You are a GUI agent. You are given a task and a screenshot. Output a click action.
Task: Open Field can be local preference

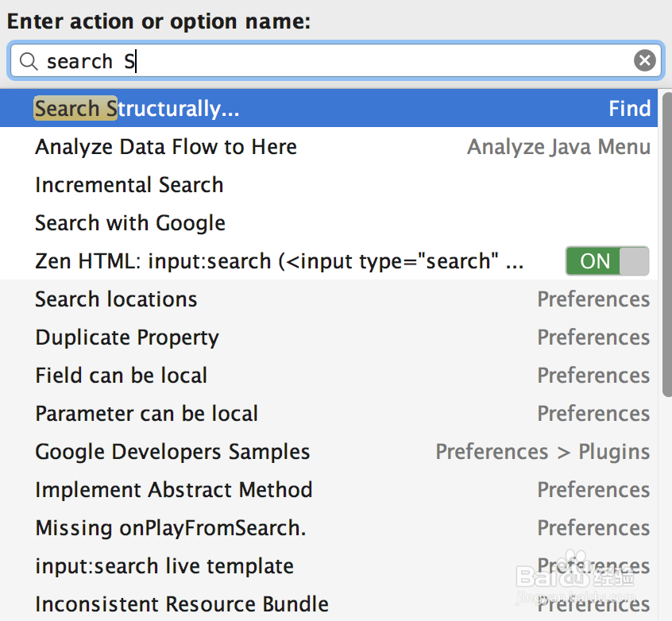121,376
